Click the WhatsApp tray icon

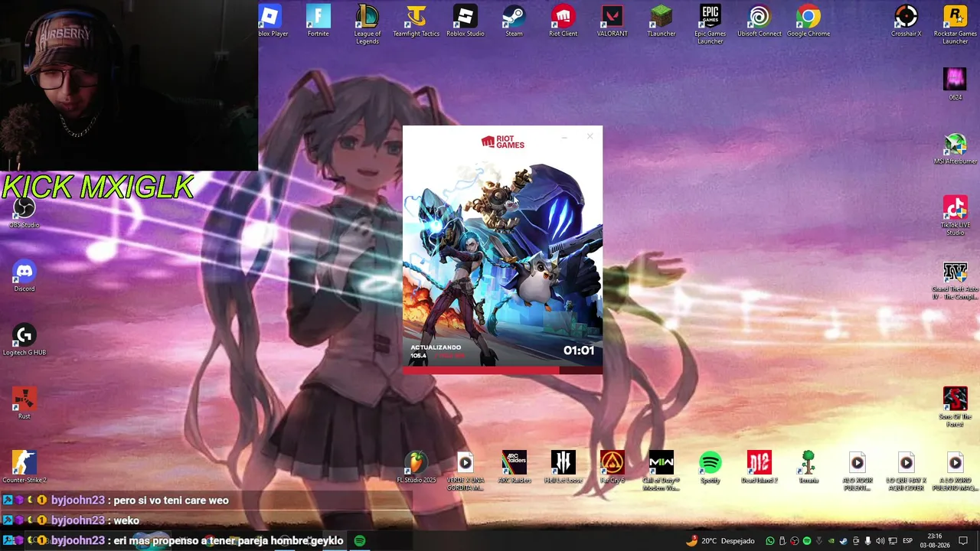pyautogui.click(x=770, y=540)
